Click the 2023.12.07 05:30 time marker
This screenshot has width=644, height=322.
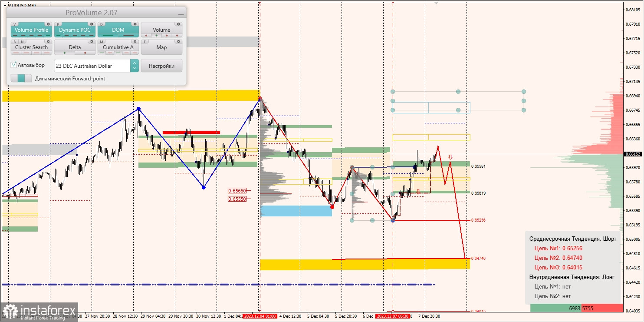(x=392, y=316)
